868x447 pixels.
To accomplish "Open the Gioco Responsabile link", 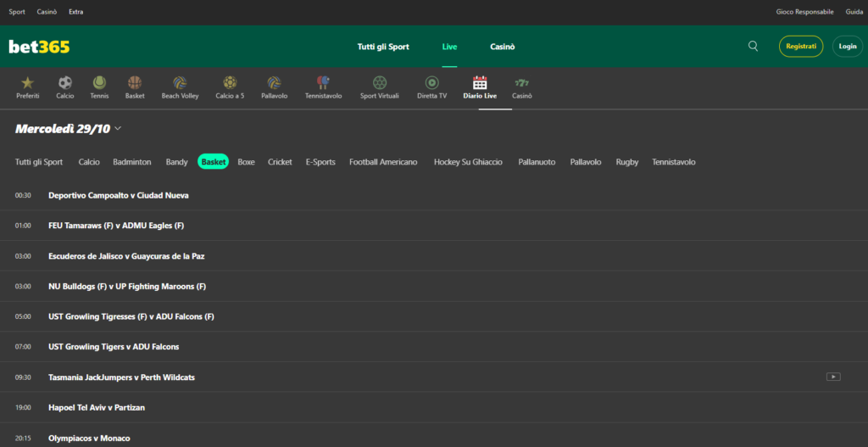I will [x=805, y=12].
